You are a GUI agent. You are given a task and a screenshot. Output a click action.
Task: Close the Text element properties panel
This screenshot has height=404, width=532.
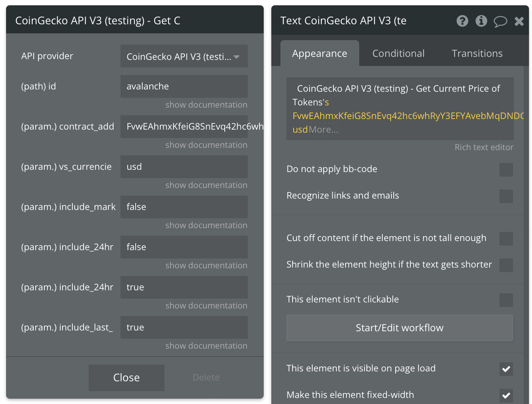click(x=519, y=21)
